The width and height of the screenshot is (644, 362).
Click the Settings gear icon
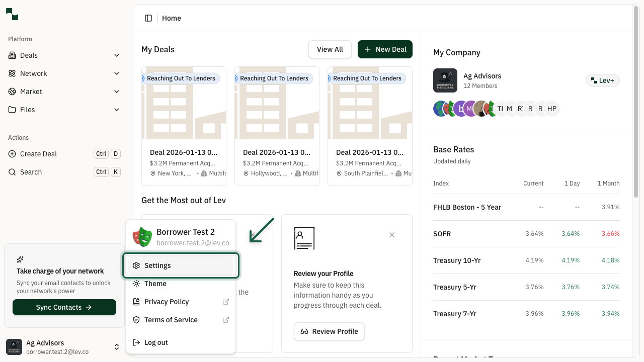coord(136,265)
